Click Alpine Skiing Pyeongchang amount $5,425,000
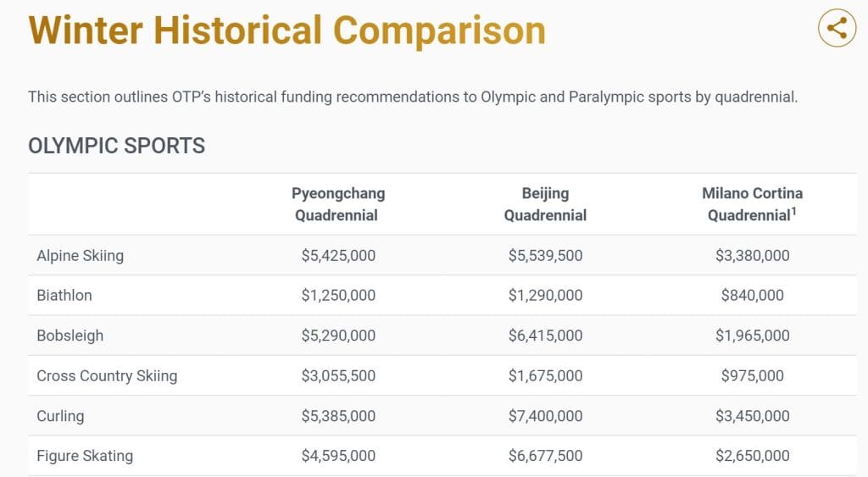This screenshot has width=868, height=477. [338, 255]
